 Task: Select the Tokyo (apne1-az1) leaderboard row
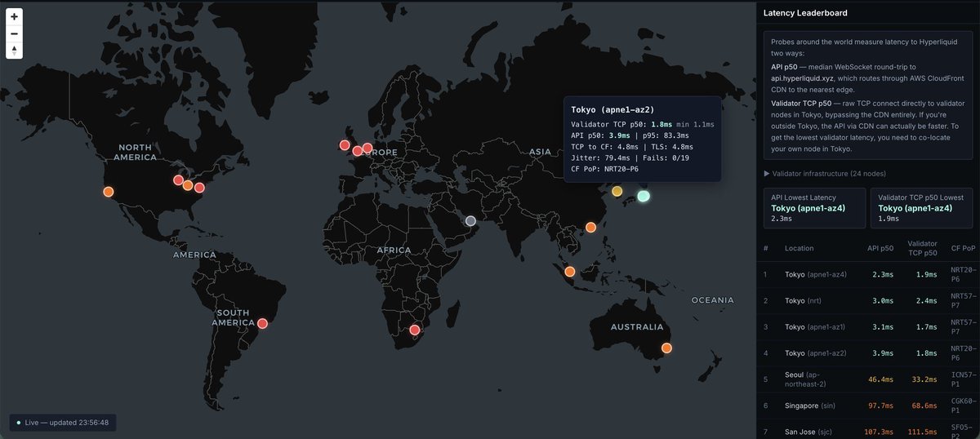[868, 327]
